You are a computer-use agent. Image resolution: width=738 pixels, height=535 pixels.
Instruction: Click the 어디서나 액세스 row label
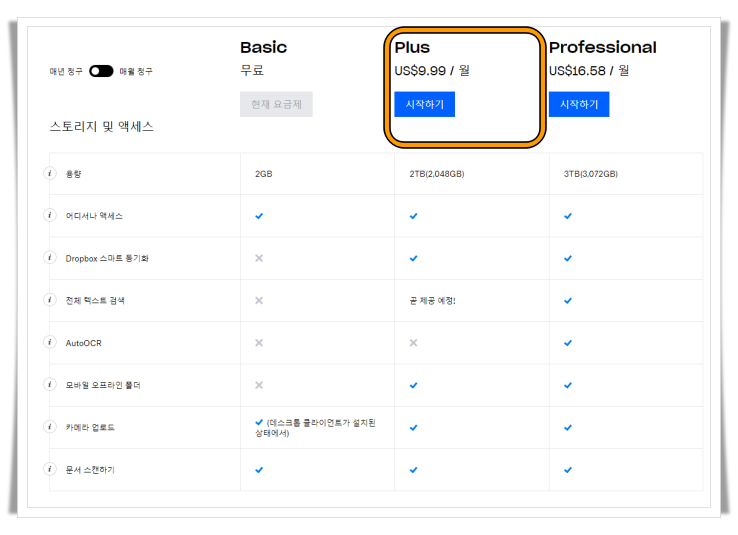pyautogui.click(x=94, y=216)
